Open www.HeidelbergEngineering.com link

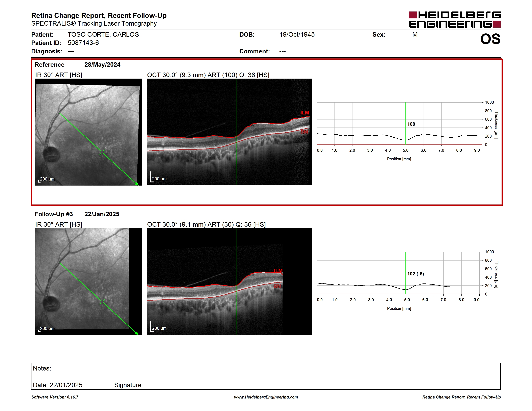click(266, 397)
